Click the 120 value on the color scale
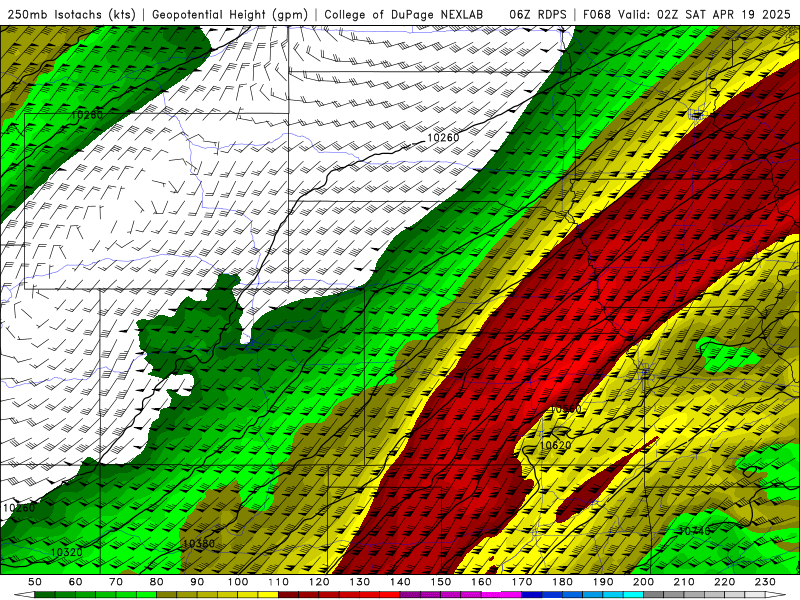The image size is (800, 600). pyautogui.click(x=319, y=582)
